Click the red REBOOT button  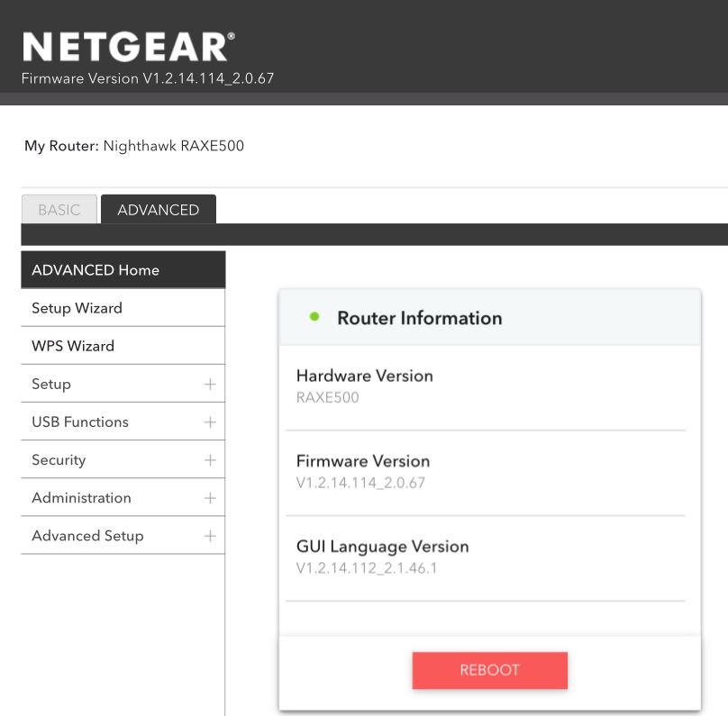(490, 670)
